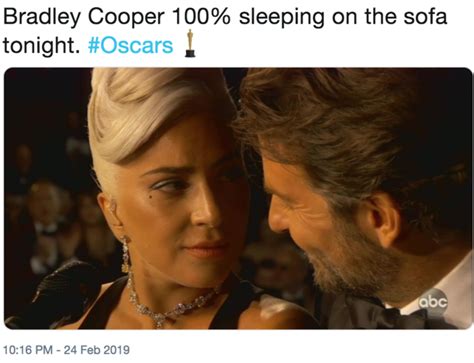Screen dimensions: 474x363
Task: Click the word 'sofa' in the tweet
Action: [425, 16]
